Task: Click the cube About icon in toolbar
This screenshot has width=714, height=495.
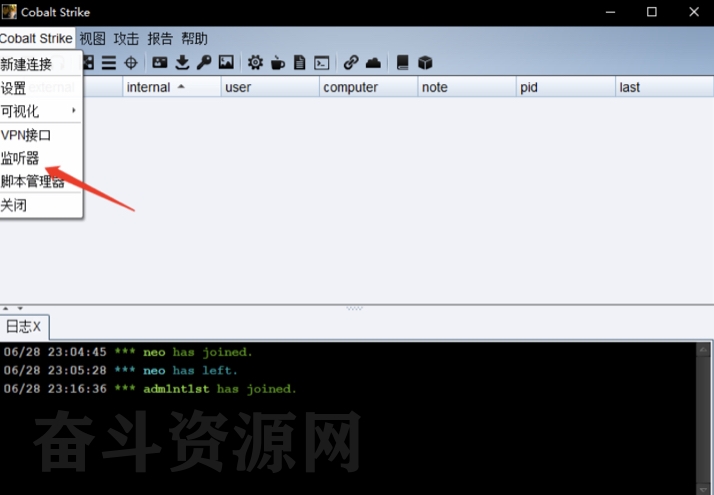Action: 425,63
